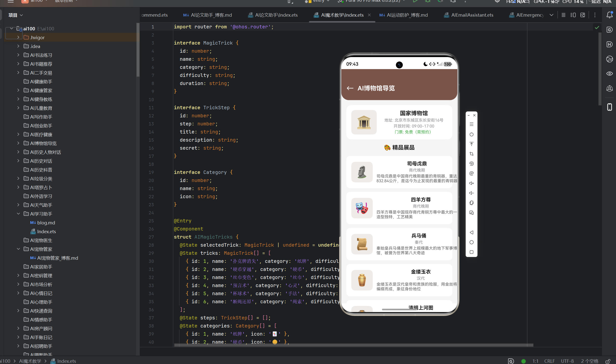
Task: Go back using arrow in AI博物馆导览 header
Action: 350,88
